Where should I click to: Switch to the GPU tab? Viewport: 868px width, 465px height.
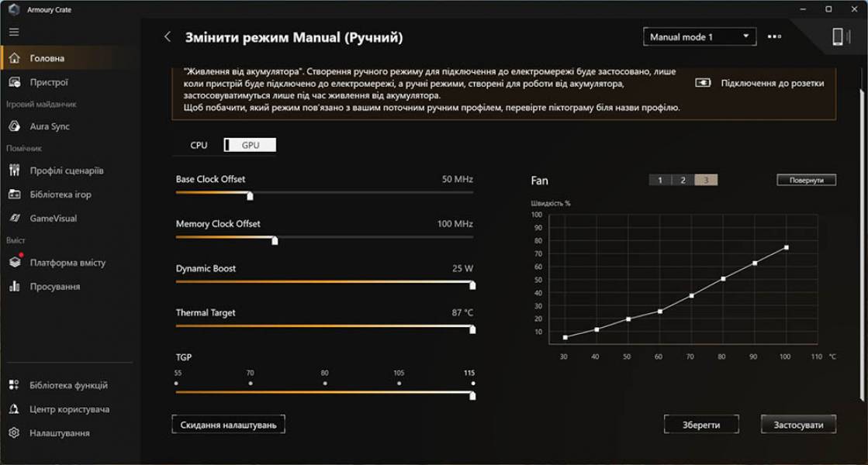pos(251,145)
